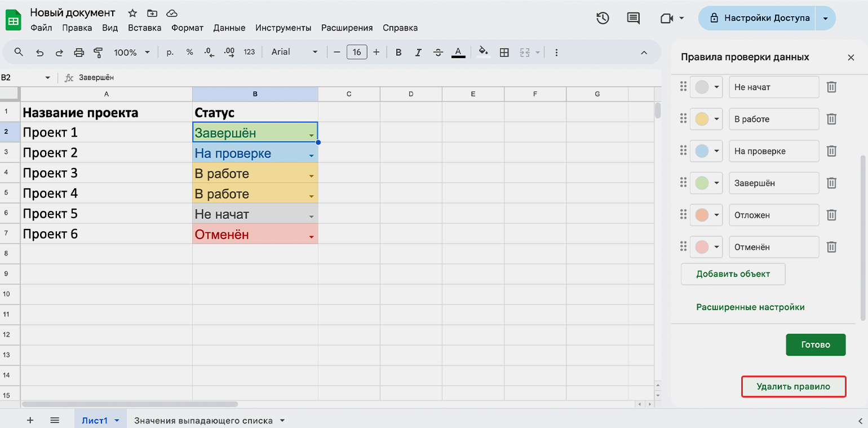868x428 pixels.
Task: Open color dropdown for В работе
Action: [706, 119]
